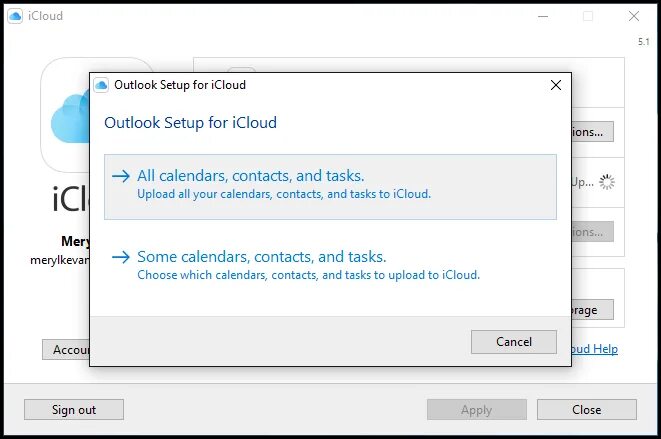Open the iCloud Help link
The image size is (661, 439).
click(594, 349)
